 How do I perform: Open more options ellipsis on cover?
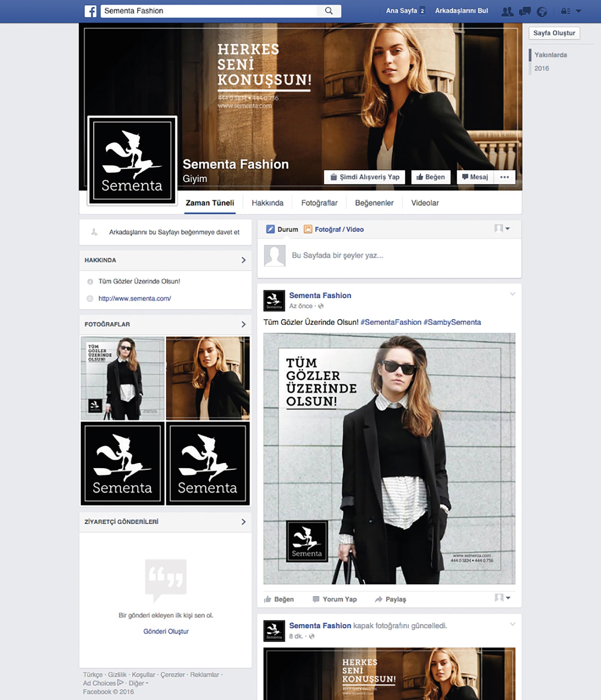[504, 177]
